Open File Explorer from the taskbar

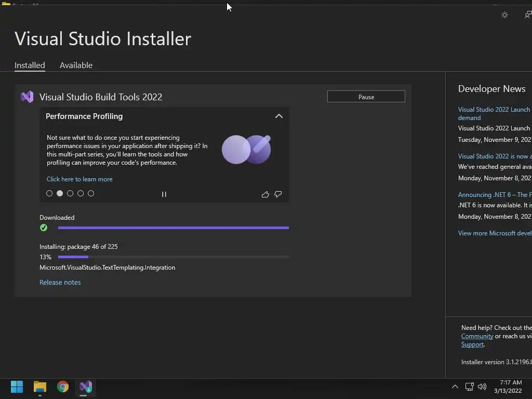pos(39,387)
